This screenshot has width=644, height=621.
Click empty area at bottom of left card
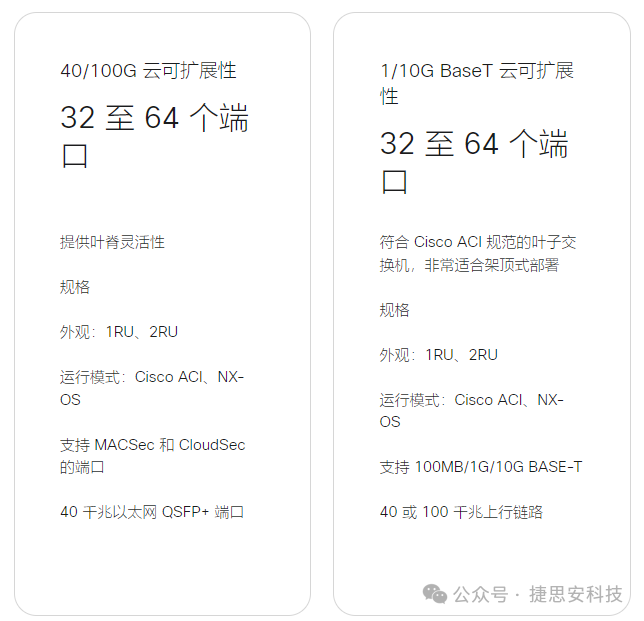pyautogui.click(x=162, y=569)
